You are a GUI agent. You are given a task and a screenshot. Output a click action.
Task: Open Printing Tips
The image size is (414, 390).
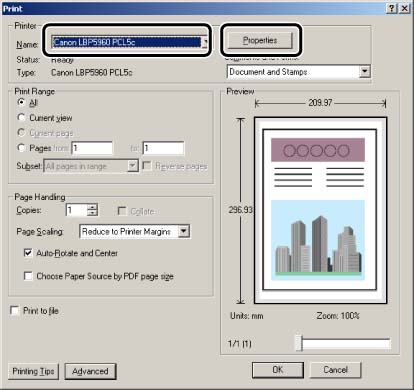[x=33, y=371]
